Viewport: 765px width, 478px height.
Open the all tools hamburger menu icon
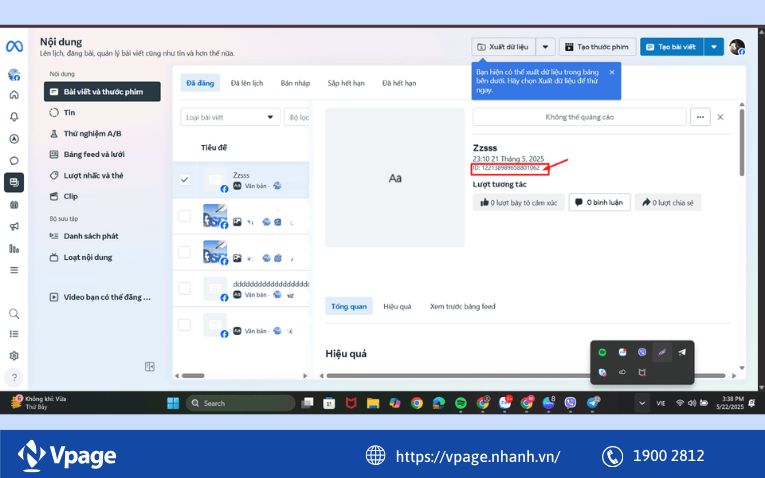(14, 270)
